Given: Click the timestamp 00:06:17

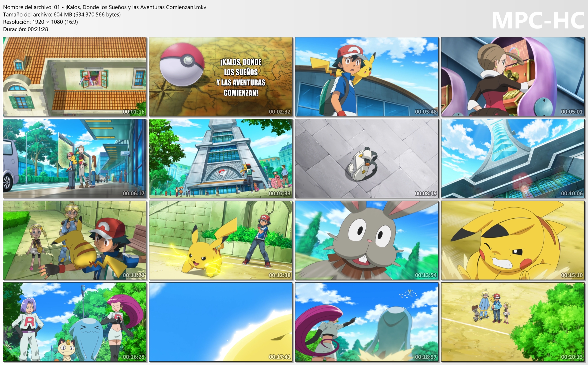Looking at the screenshot, I should click(x=134, y=194).
